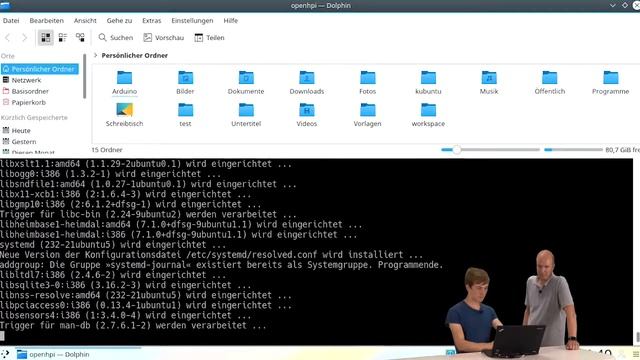Click the terminal scrollbar handle

point(637,337)
